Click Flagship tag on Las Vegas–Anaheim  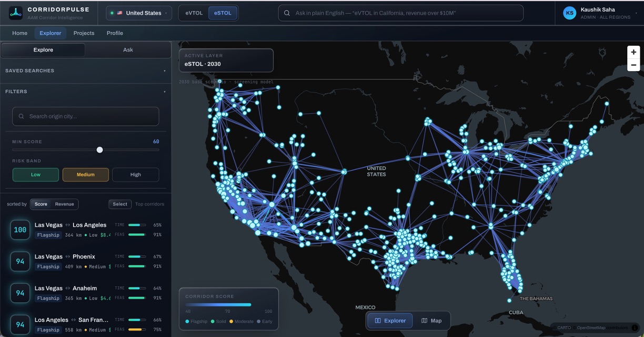[48, 299]
